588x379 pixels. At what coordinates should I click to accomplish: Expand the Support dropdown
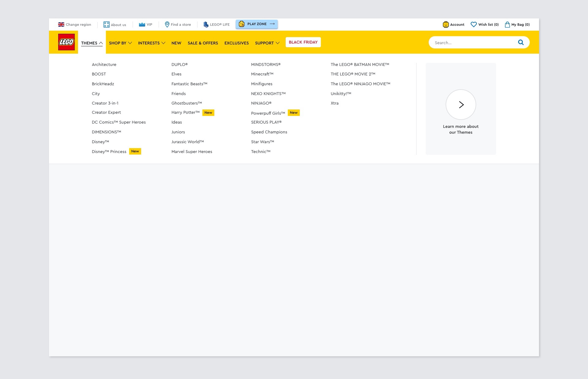point(267,43)
